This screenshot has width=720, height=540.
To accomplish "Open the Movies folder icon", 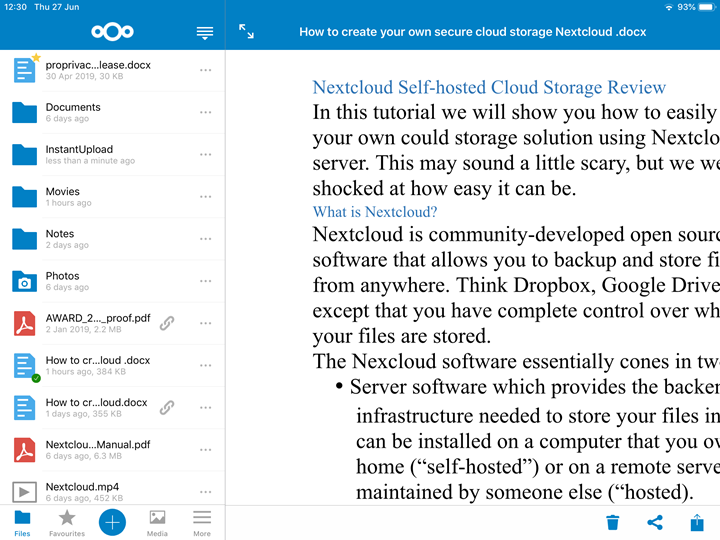I will click(x=24, y=197).
